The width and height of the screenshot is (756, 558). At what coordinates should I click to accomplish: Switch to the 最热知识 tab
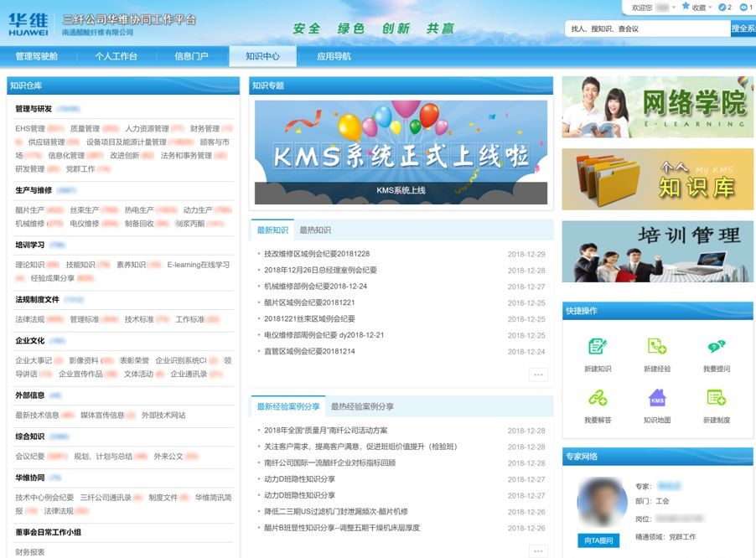click(315, 230)
